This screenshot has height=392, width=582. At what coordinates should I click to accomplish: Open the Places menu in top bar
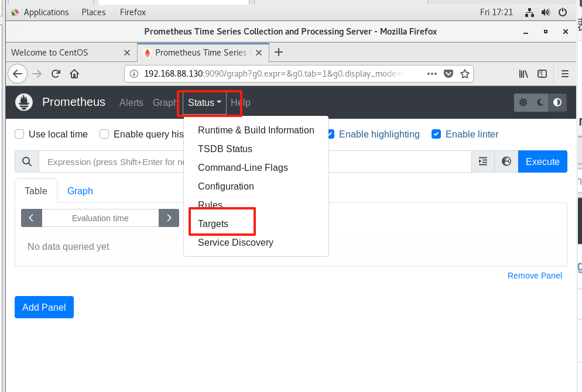point(94,12)
